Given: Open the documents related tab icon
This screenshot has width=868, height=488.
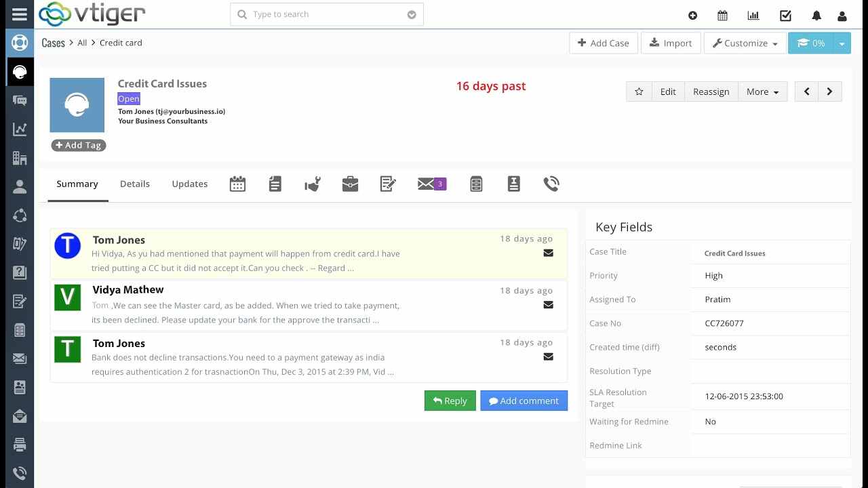Looking at the screenshot, I should [x=275, y=184].
